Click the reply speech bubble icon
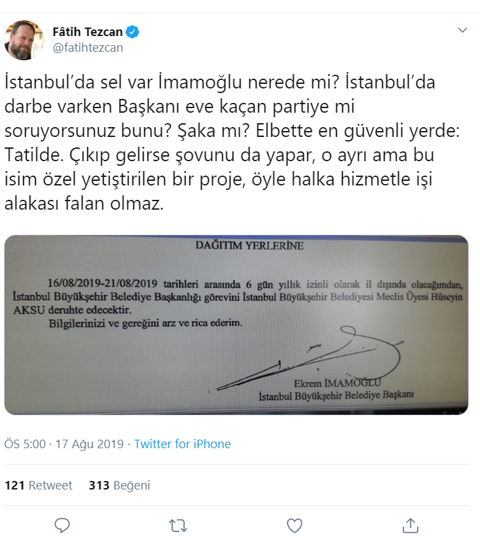Image resolution: width=480 pixels, height=536 pixels. (62, 525)
